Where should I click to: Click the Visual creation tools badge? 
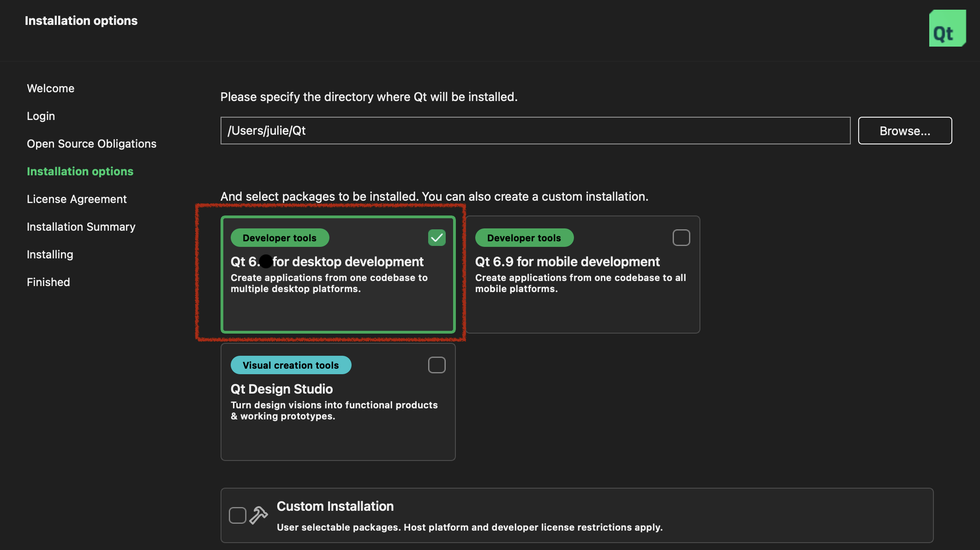pyautogui.click(x=291, y=365)
